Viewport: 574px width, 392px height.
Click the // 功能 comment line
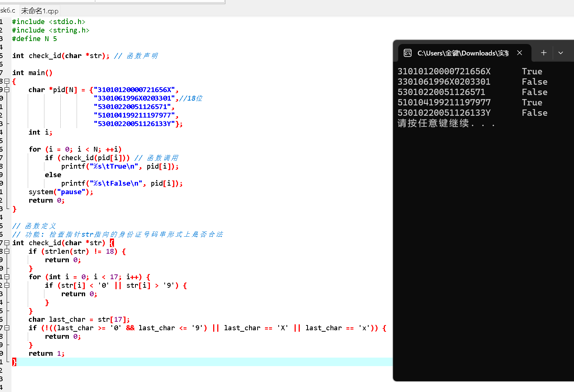pyautogui.click(x=118, y=234)
